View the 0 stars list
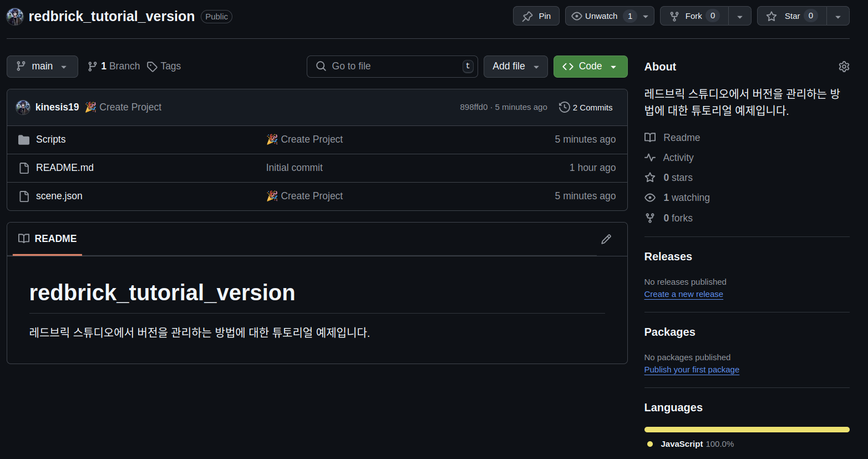 coord(678,178)
